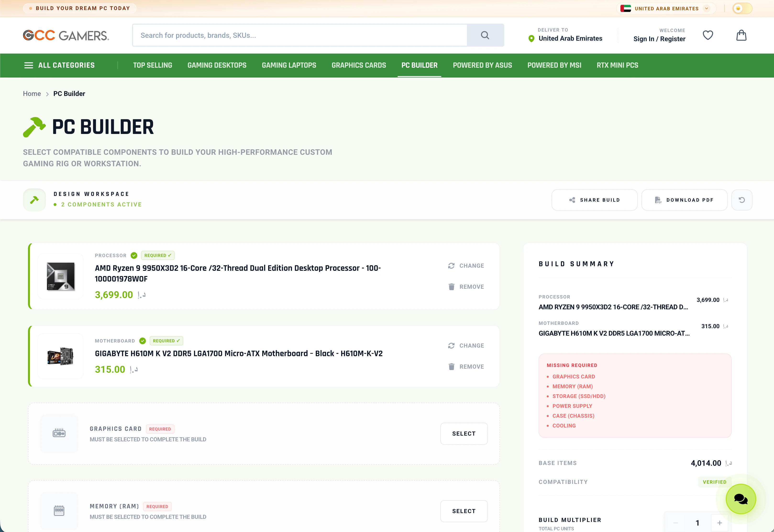
Task: Click the product search input field
Action: coord(300,35)
